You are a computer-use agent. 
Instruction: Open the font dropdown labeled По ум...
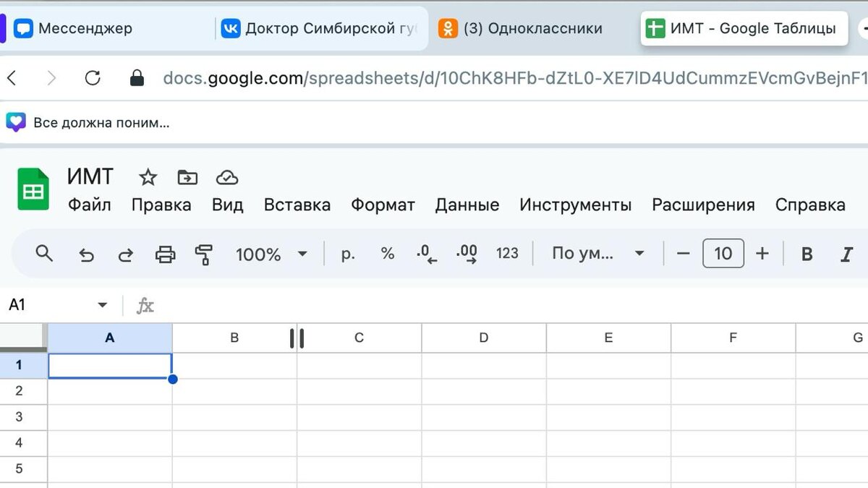(x=598, y=254)
